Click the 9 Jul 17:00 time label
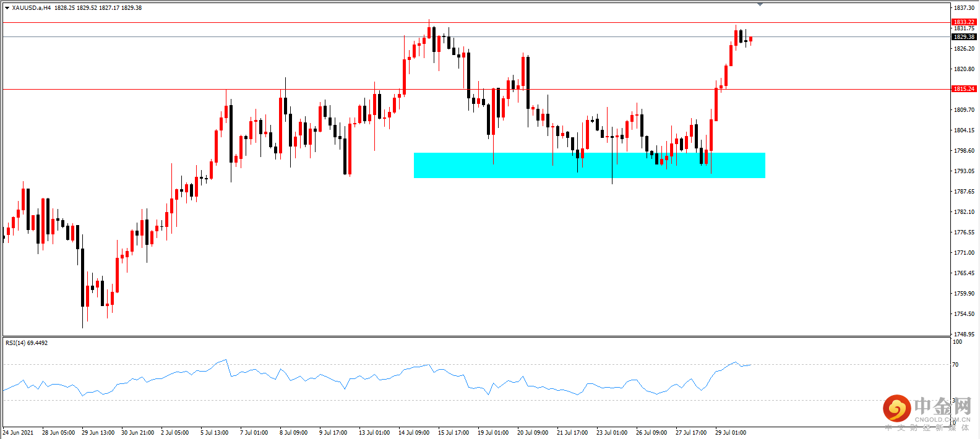 click(333, 433)
